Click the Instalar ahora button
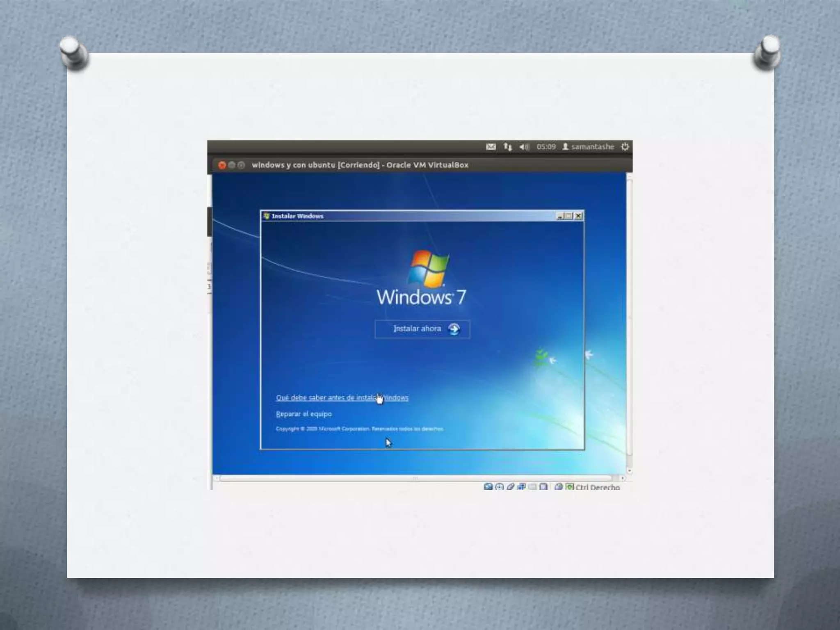 coord(422,329)
